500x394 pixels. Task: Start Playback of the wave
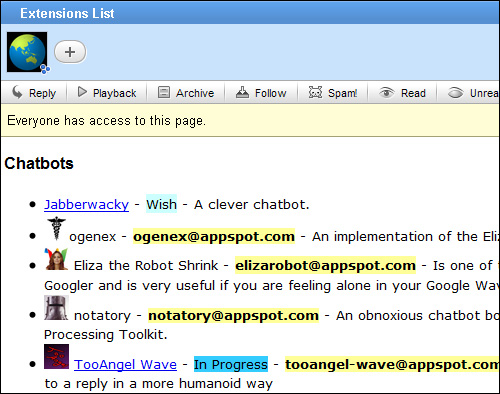tap(114, 93)
